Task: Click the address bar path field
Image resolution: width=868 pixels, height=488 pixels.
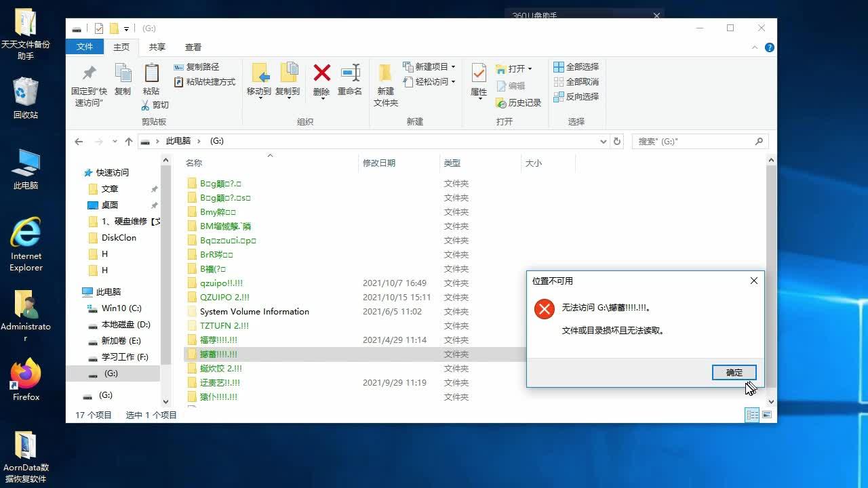Action: [373, 142]
